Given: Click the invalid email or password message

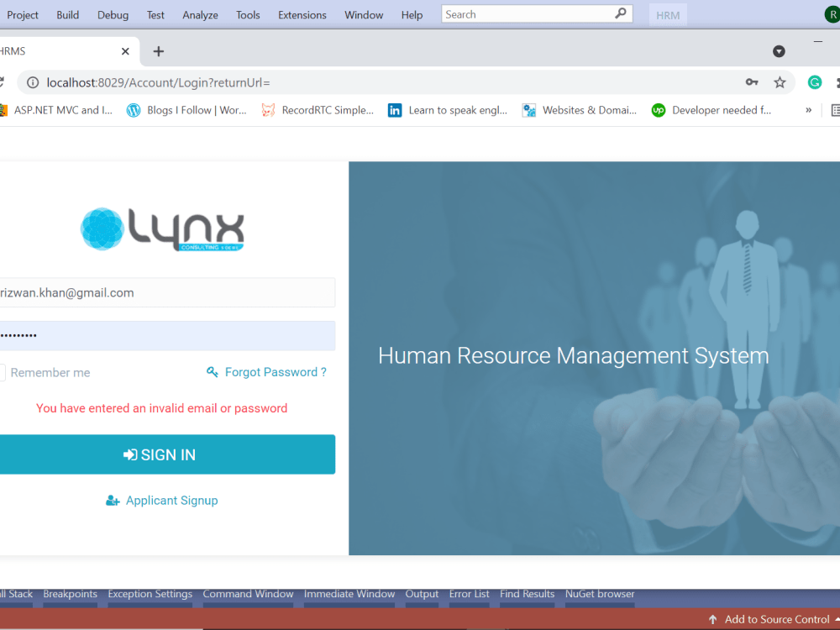Looking at the screenshot, I should [162, 408].
